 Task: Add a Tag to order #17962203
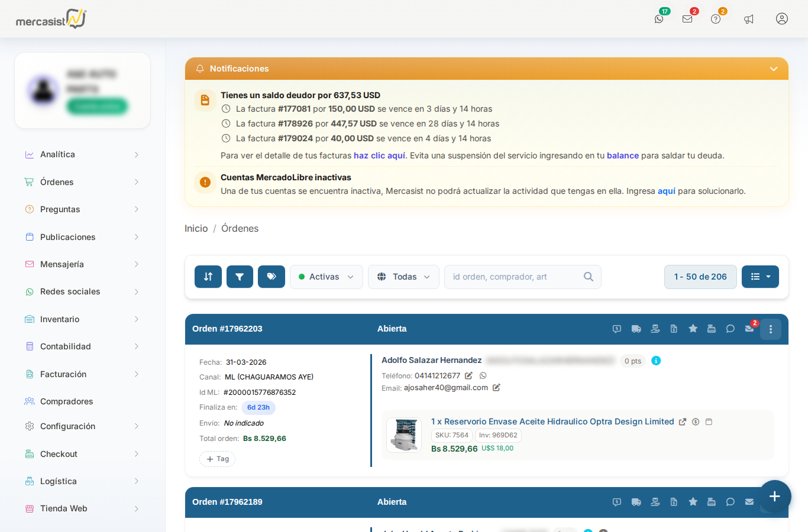click(x=218, y=459)
